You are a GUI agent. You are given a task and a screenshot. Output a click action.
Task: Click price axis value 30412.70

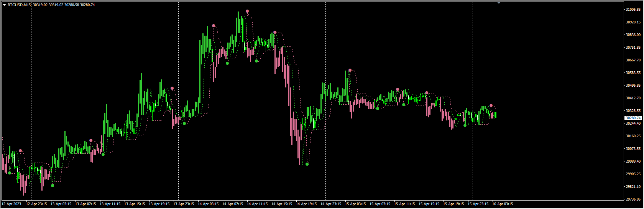pos(633,98)
